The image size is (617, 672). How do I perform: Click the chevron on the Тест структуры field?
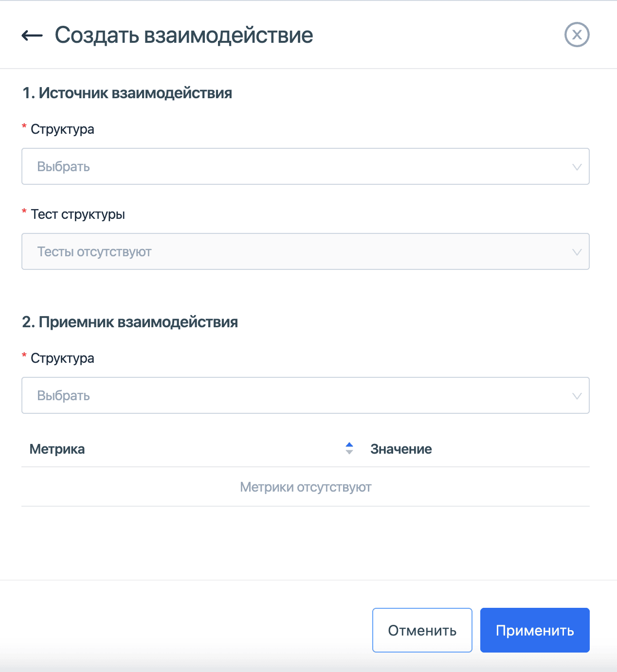(x=577, y=251)
